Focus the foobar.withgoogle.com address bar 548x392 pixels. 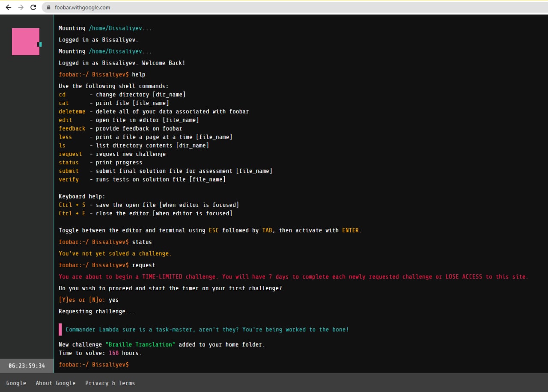tap(295, 7)
